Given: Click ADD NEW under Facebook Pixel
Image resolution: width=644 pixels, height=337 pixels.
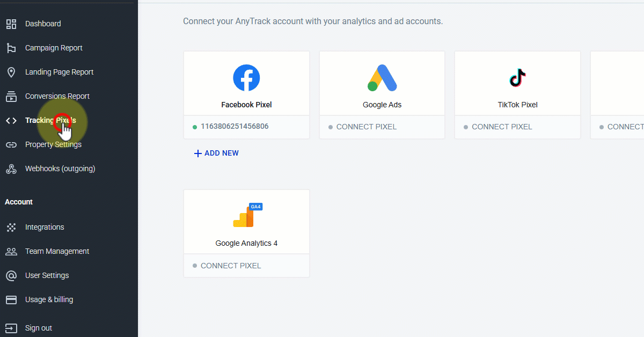Looking at the screenshot, I should pos(216,153).
